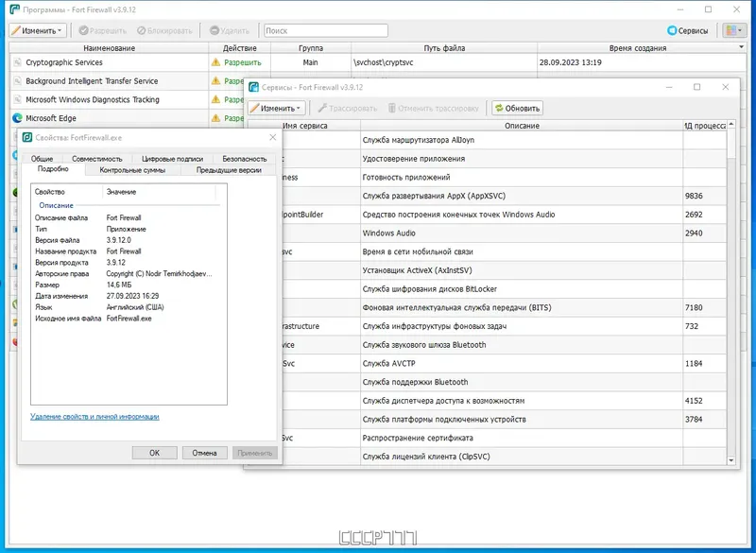Click the Отменить трассировку button
756x553 pixels.
pyautogui.click(x=434, y=108)
